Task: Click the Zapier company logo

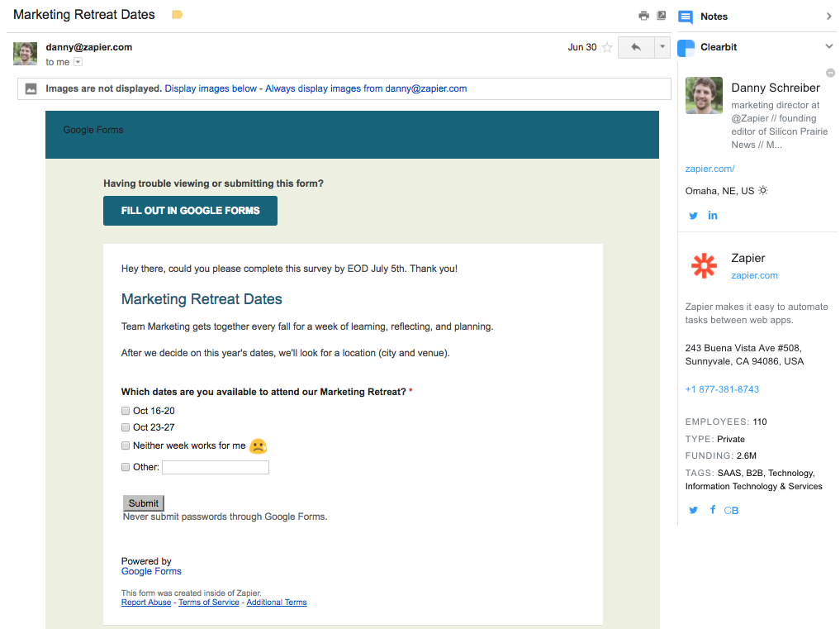Action: 704,265
